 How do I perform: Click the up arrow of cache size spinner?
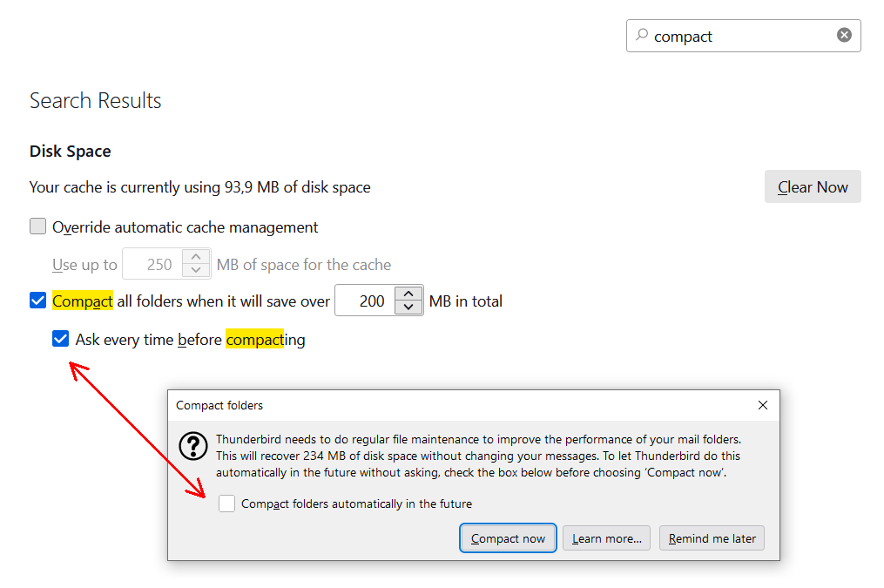(197, 257)
